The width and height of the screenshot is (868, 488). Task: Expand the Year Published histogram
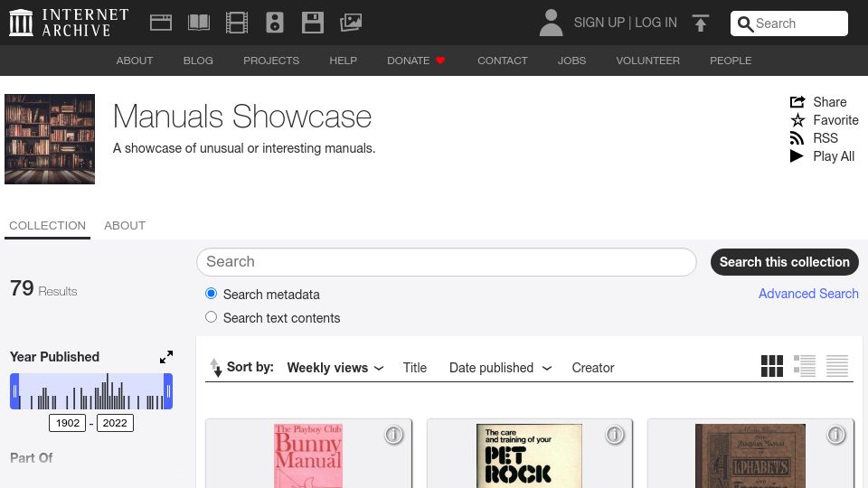(x=166, y=357)
